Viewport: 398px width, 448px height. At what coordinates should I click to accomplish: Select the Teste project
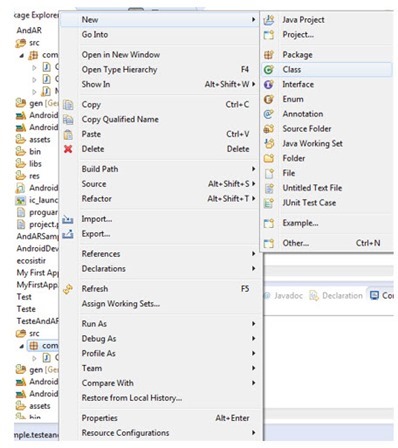point(26,309)
